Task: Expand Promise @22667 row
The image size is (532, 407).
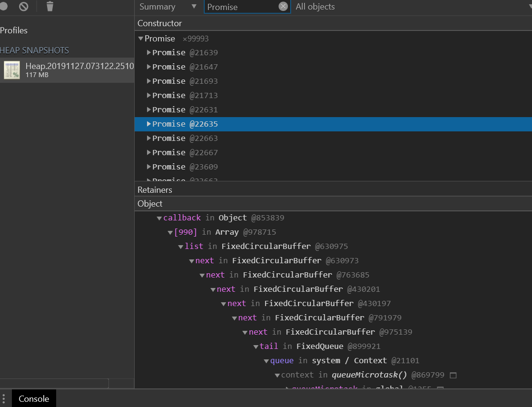Action: (x=148, y=152)
